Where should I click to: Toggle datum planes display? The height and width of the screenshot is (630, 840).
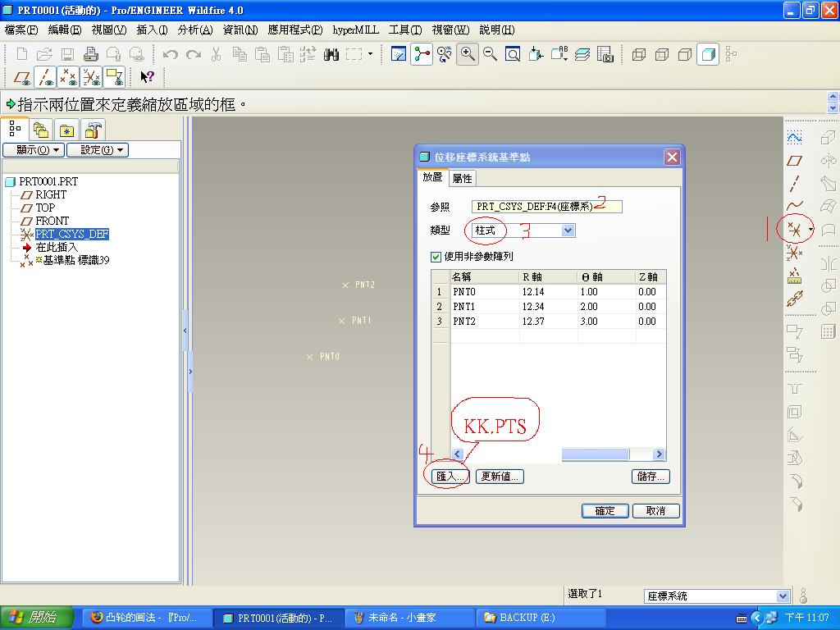click(x=22, y=77)
